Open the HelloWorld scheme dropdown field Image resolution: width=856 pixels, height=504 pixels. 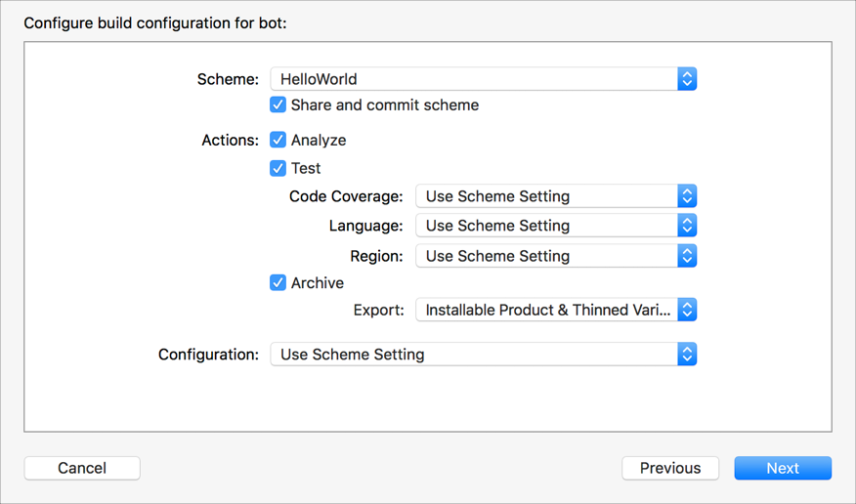point(473,79)
